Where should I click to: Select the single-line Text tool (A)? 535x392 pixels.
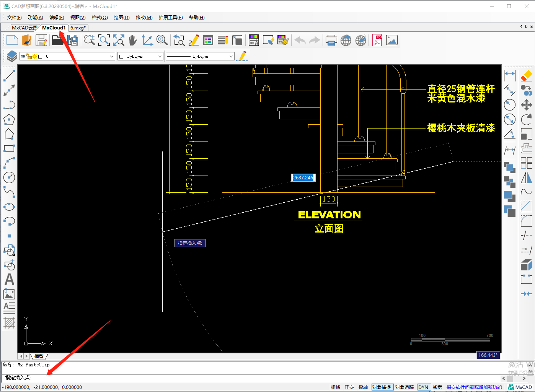click(9, 280)
